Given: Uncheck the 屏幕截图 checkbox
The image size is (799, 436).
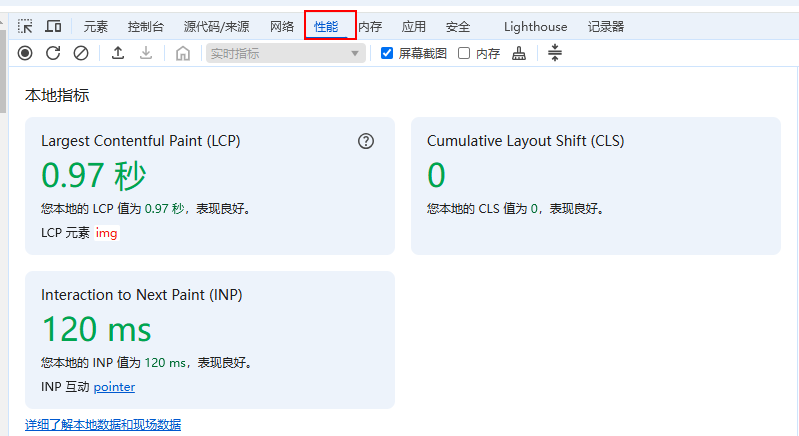Looking at the screenshot, I should (x=387, y=54).
